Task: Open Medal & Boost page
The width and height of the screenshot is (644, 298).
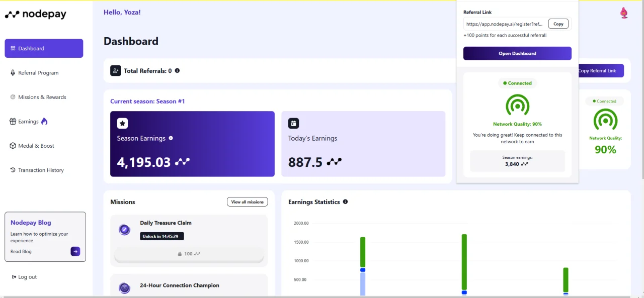Action: 36,146
